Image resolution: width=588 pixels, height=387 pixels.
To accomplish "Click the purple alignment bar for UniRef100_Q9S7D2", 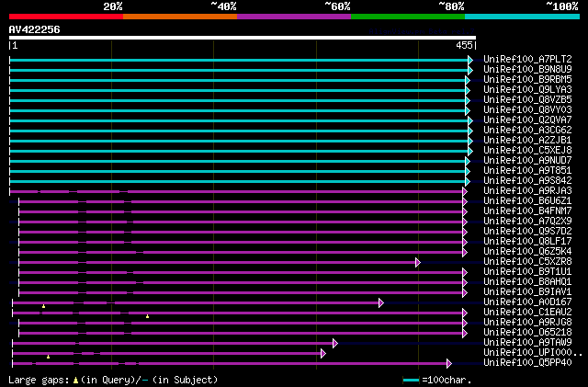I will (x=241, y=233).
